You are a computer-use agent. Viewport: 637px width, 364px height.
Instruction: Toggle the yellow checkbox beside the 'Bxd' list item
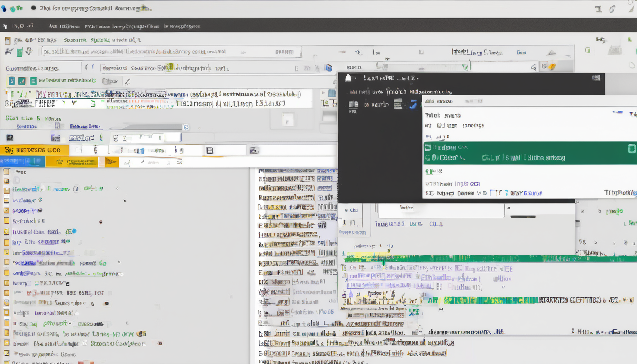(7, 232)
